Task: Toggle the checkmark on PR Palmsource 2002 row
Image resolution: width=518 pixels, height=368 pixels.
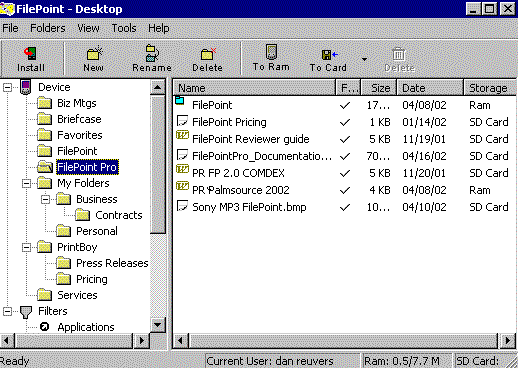Action: click(345, 190)
